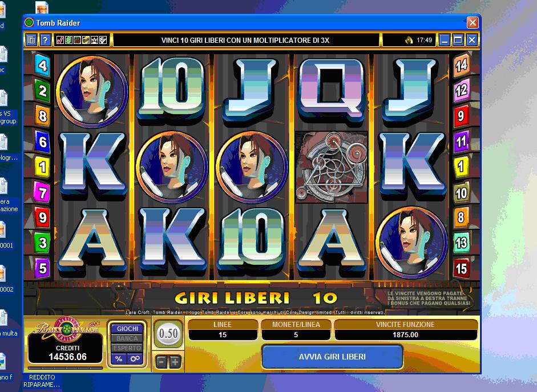537x392 pixels.
Task: Decrease coin size with minus button
Action: click(x=161, y=362)
